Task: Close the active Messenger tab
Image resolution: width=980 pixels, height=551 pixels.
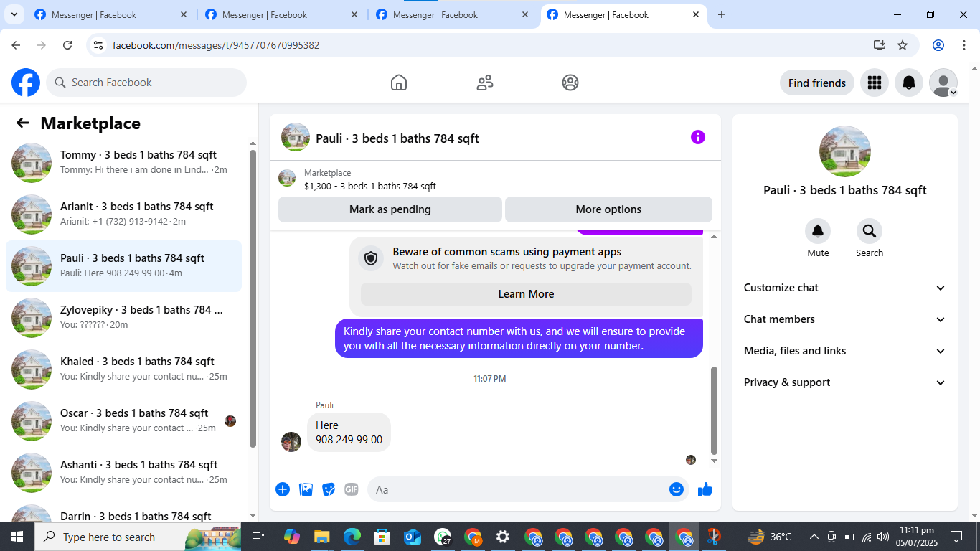Action: tap(695, 14)
